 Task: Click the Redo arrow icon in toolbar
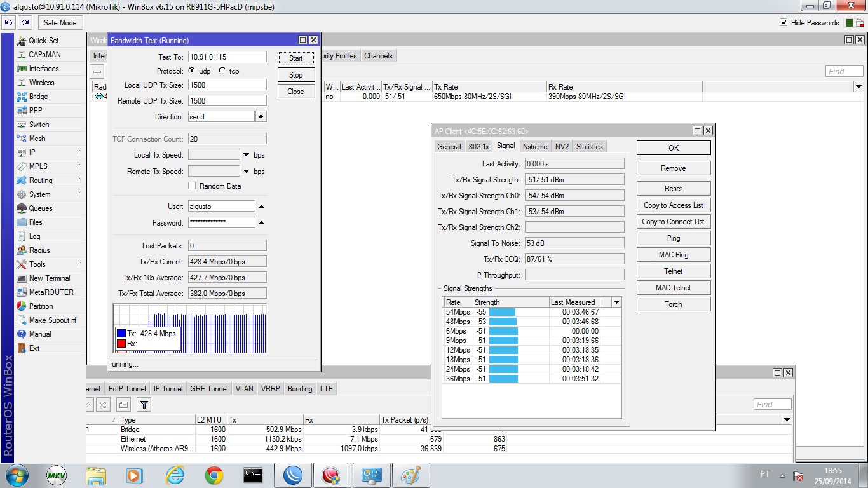25,22
